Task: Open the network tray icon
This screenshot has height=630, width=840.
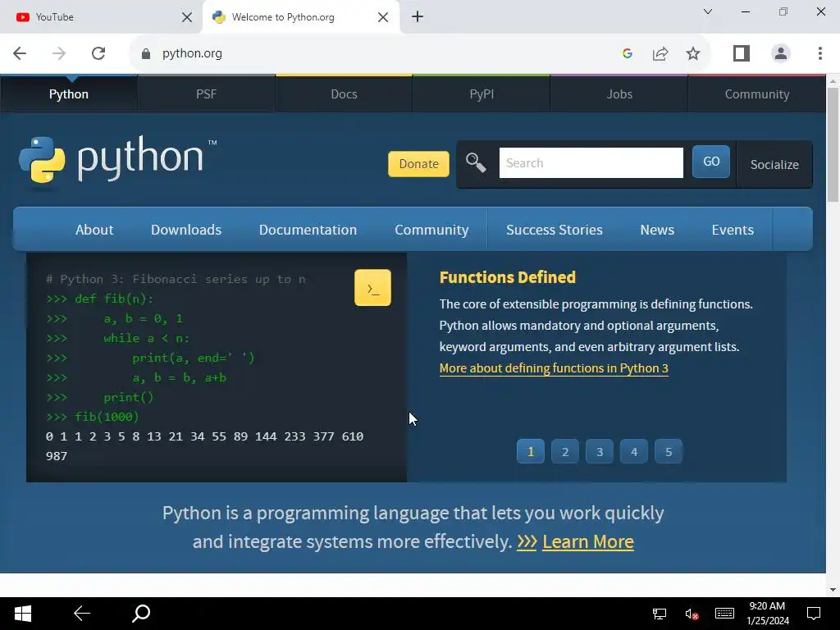Action: 659,614
